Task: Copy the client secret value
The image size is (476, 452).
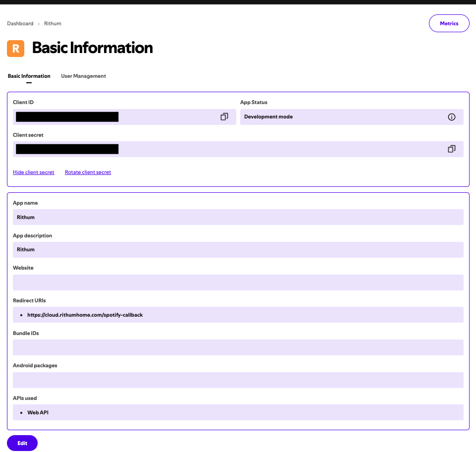Action: tap(451, 149)
